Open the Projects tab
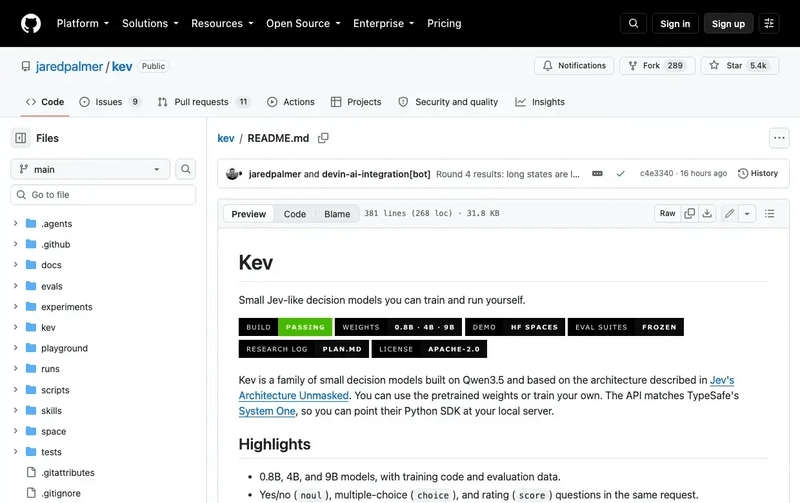The width and height of the screenshot is (800, 503). pos(356,102)
